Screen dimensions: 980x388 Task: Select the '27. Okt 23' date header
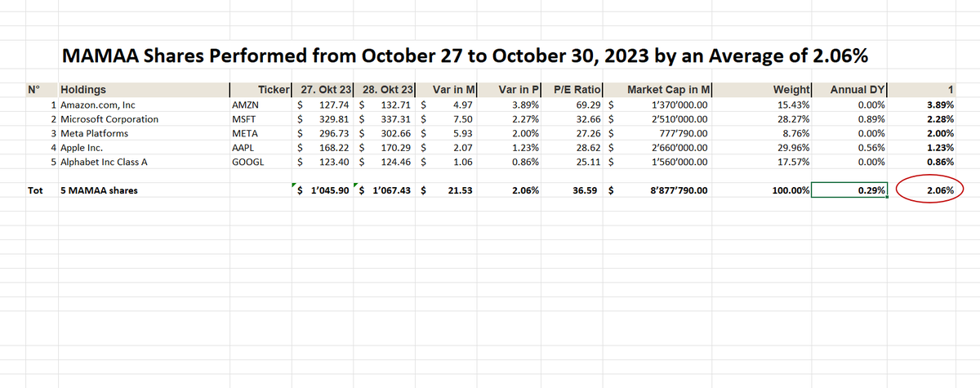324,90
